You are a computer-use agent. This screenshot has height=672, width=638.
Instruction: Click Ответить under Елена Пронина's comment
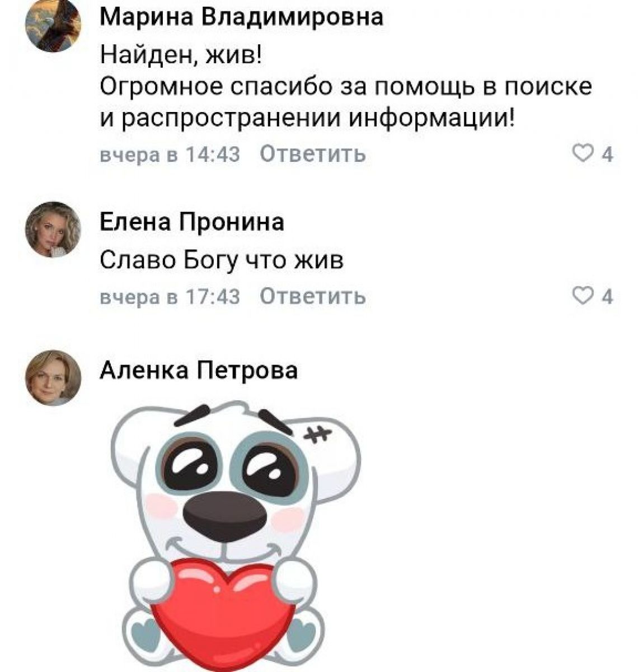tap(313, 296)
